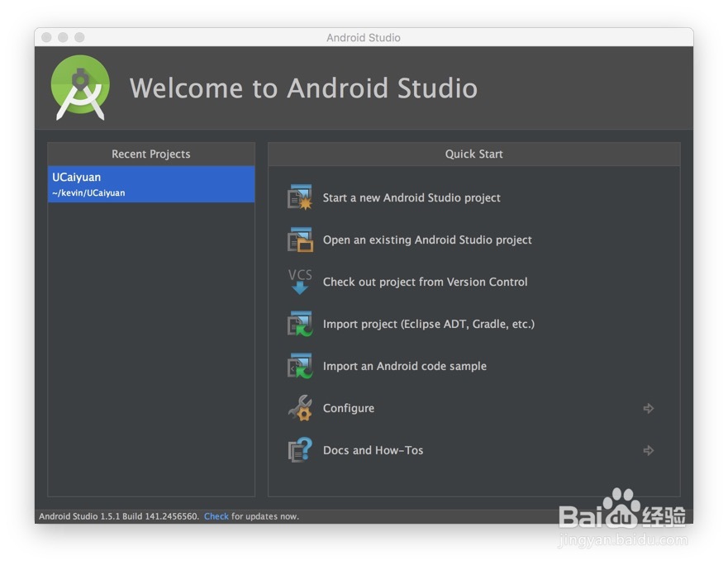
Task: Close the Android Studio window
Action: click(x=46, y=37)
